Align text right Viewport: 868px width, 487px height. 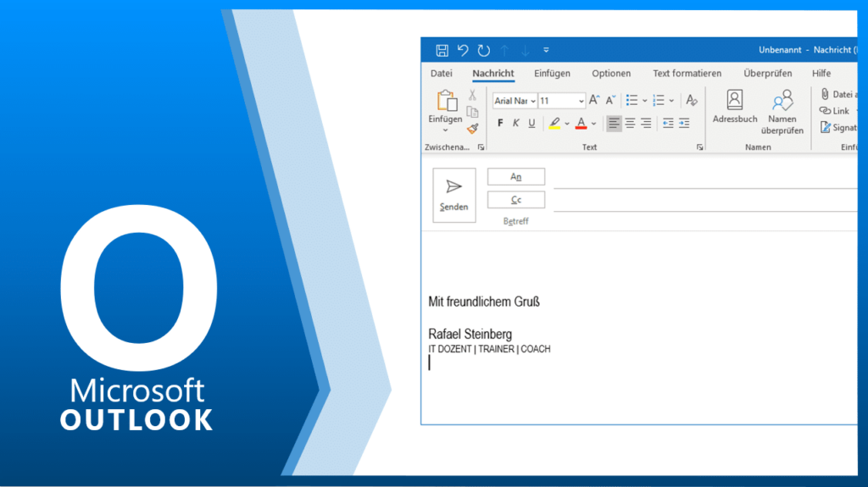pyautogui.click(x=646, y=123)
